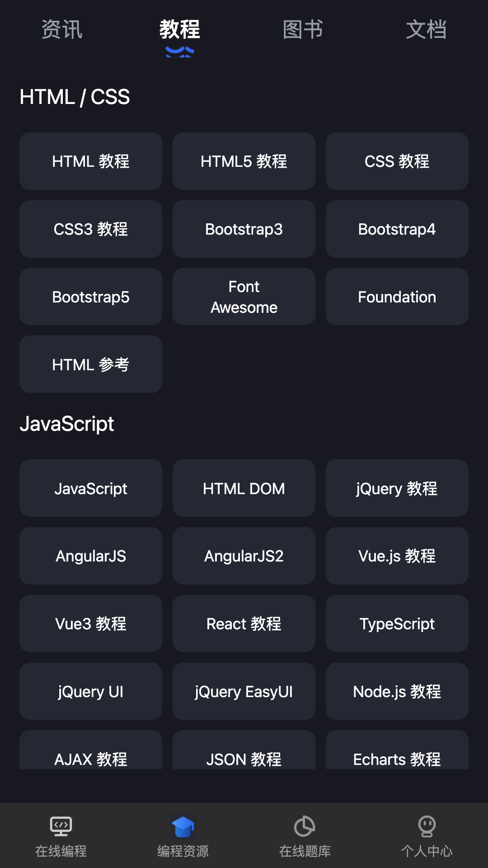Switch to the 资讯 tab
The width and height of the screenshot is (488, 868).
pyautogui.click(x=62, y=30)
